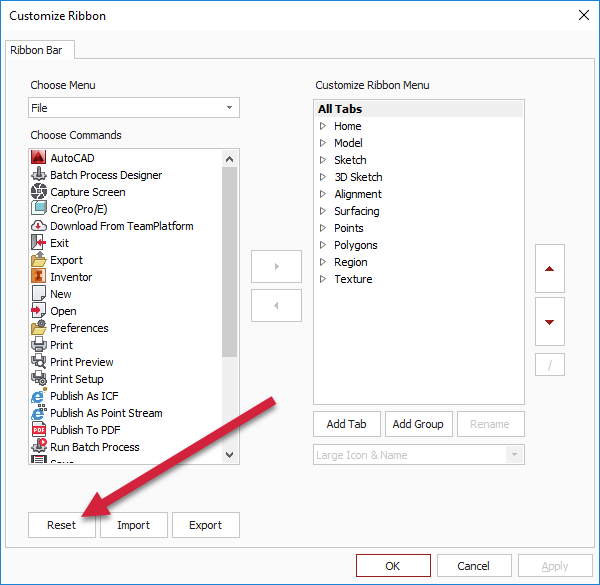Image resolution: width=600 pixels, height=585 pixels.
Task: Click the Capture Screen icon
Action: pos(39,192)
